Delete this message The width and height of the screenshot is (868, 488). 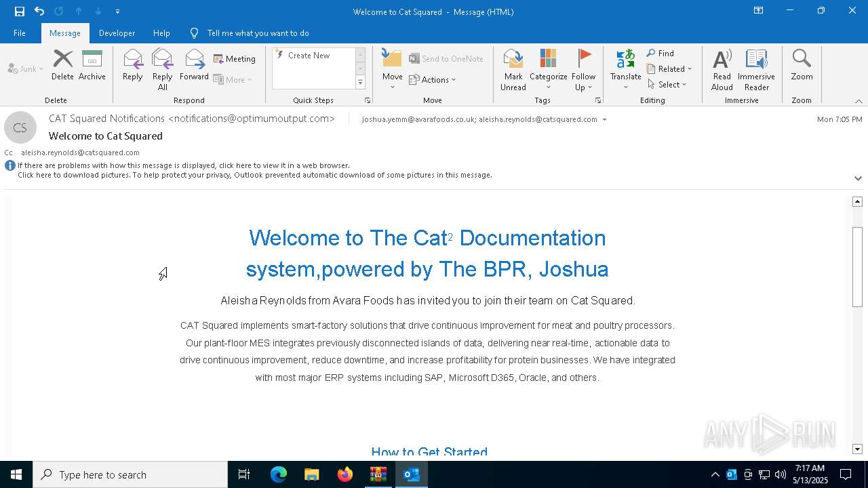click(62, 66)
